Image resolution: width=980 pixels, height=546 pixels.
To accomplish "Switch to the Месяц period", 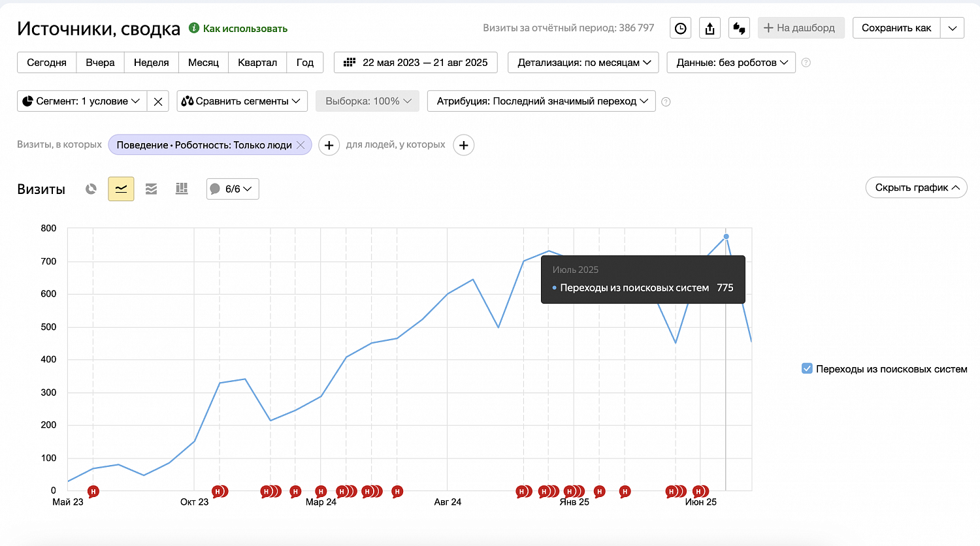I will click(x=204, y=63).
